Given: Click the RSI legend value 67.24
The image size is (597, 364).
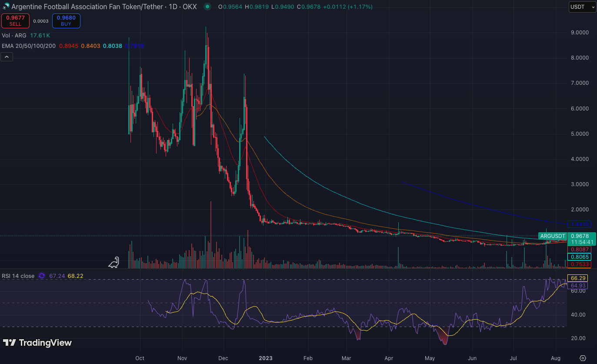Looking at the screenshot, I should [57, 276].
